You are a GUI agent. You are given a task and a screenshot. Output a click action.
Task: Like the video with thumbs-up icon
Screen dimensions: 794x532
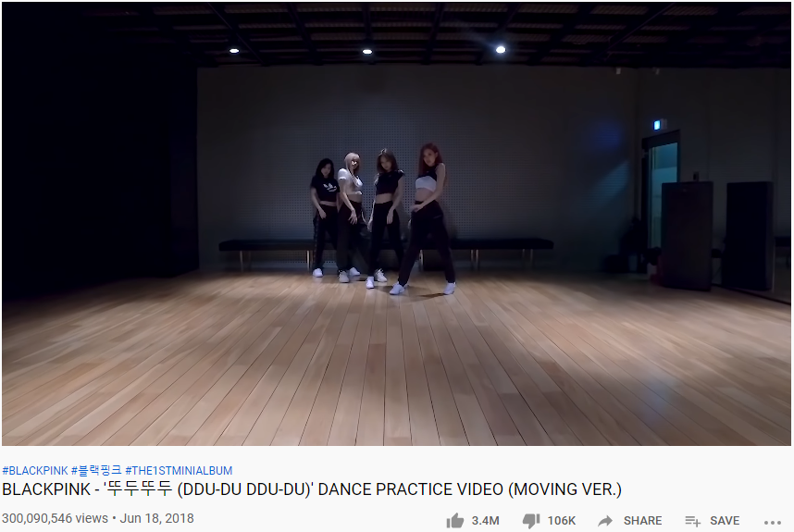tap(454, 521)
